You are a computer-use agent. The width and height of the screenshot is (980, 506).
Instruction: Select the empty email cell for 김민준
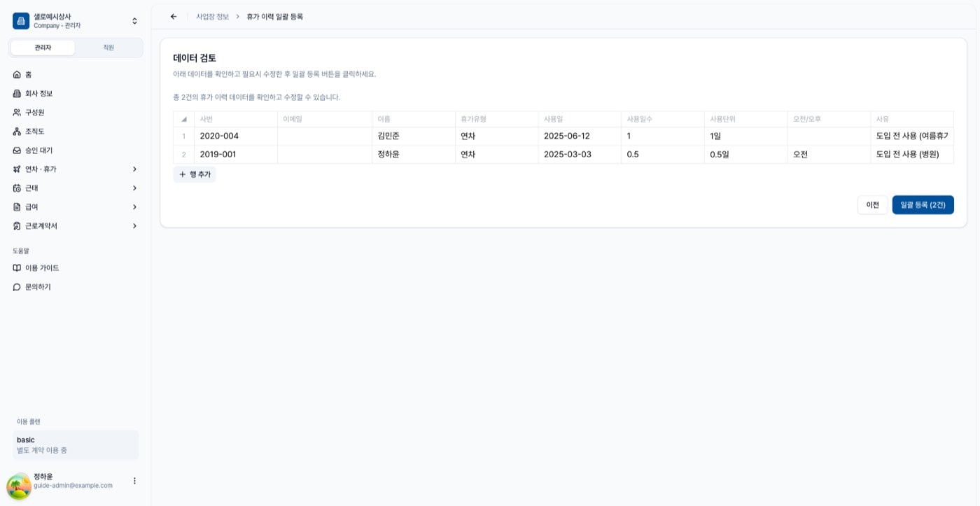[325, 136]
